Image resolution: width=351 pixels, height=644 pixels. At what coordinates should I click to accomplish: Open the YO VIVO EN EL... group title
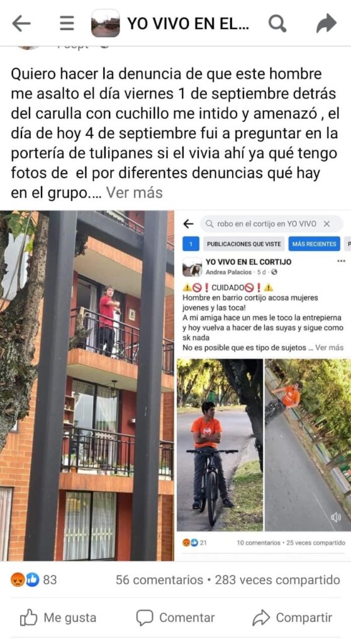pyautogui.click(x=188, y=24)
